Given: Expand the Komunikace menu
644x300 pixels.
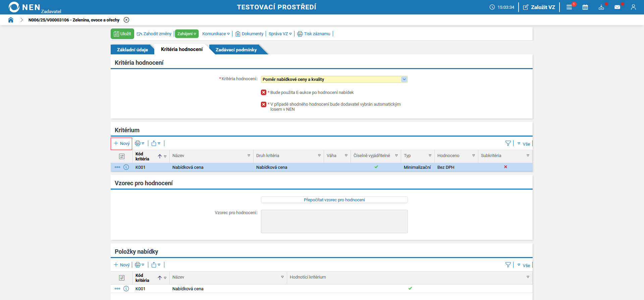Looking at the screenshot, I should click(x=216, y=34).
